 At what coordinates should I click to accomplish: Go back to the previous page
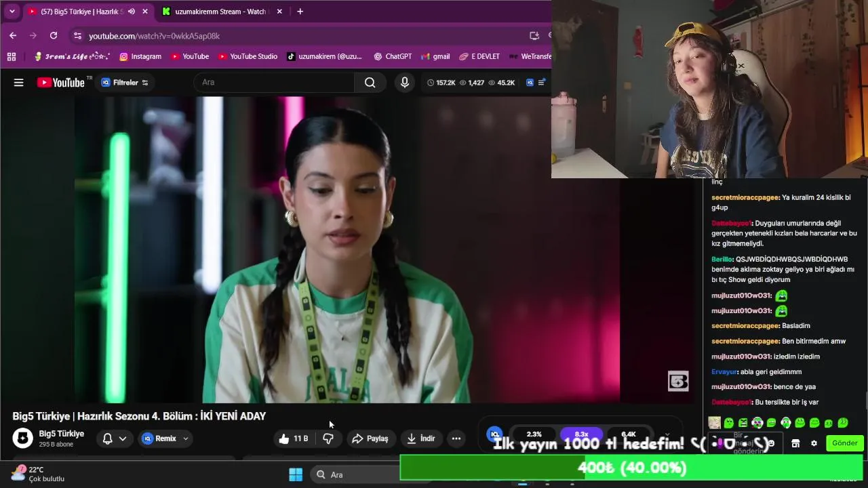point(13,35)
